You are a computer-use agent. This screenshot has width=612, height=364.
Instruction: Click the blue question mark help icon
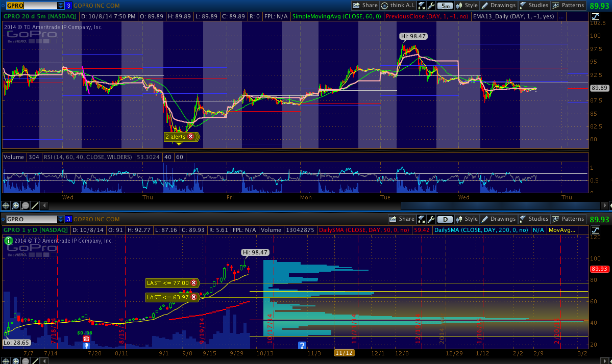(x=302, y=345)
